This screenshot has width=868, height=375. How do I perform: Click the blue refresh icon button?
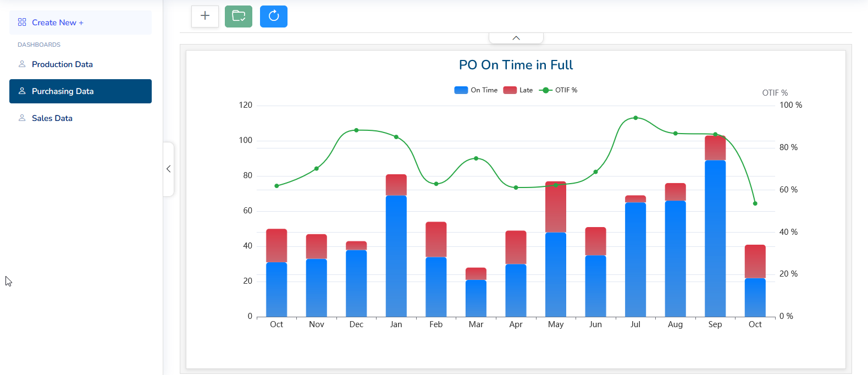tap(274, 16)
